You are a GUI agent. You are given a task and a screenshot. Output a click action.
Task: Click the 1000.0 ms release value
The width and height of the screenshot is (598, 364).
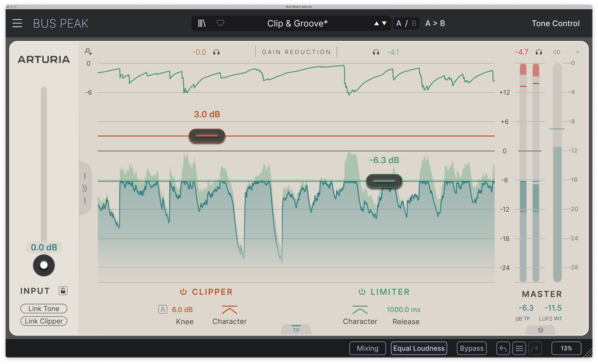pos(404,310)
